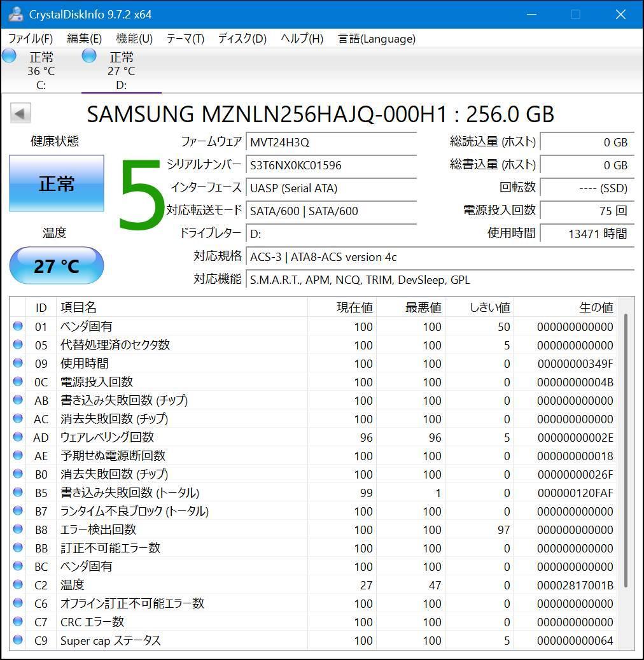The image size is (644, 660).
Task: Click the シリアルナンバー field showing S3T6NX0KC01596
Action: [x=331, y=165]
